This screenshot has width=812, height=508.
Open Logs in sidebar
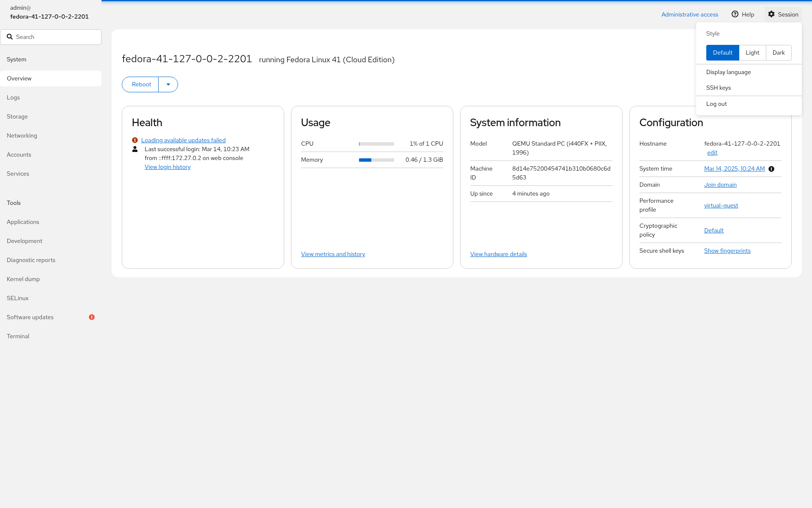click(x=51, y=97)
